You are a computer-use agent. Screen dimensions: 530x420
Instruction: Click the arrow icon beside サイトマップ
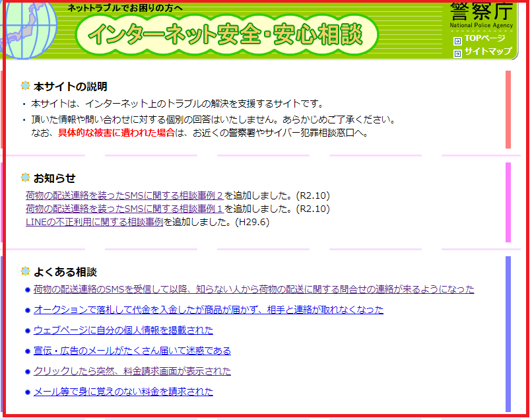click(457, 53)
